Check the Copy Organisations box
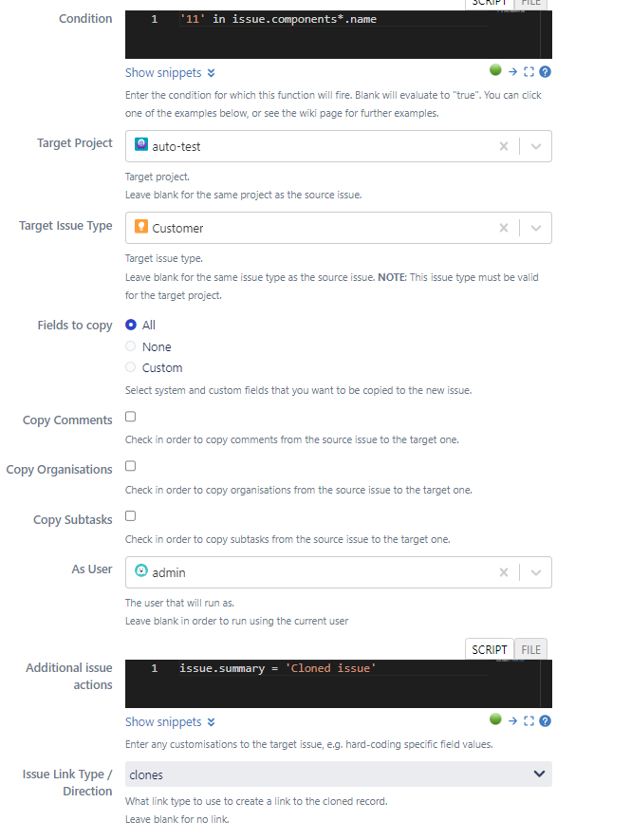Viewport: 631px width, 840px height. click(x=130, y=466)
